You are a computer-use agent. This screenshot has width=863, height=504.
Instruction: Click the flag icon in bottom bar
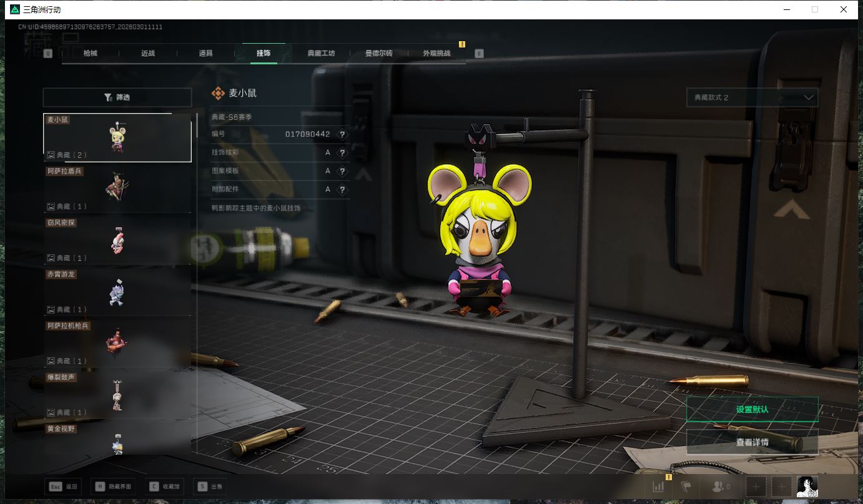pos(686,487)
